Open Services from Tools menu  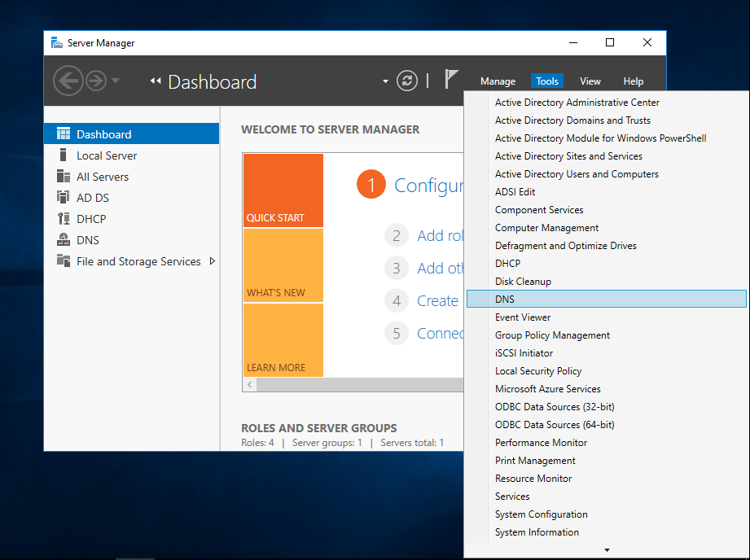tap(606, 497)
